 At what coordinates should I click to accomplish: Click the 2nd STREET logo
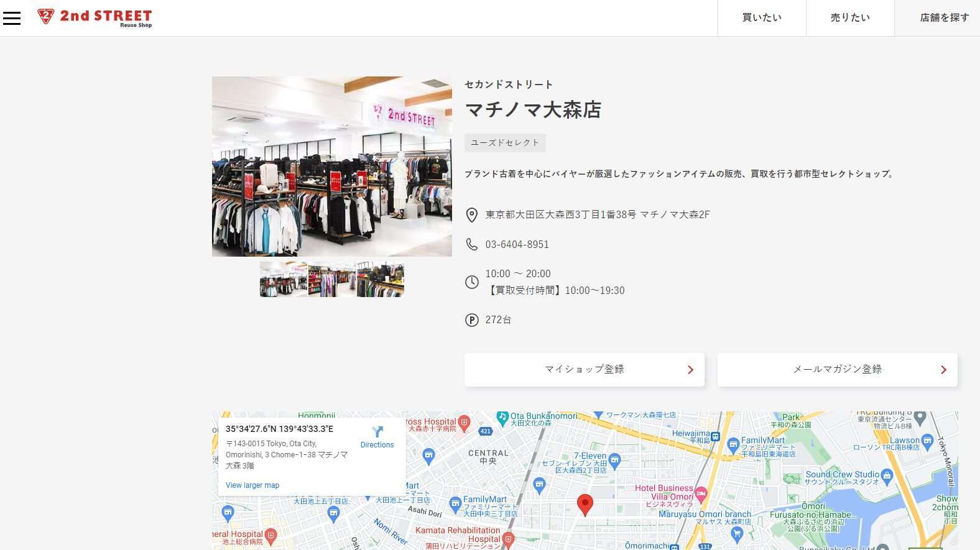[x=95, y=17]
